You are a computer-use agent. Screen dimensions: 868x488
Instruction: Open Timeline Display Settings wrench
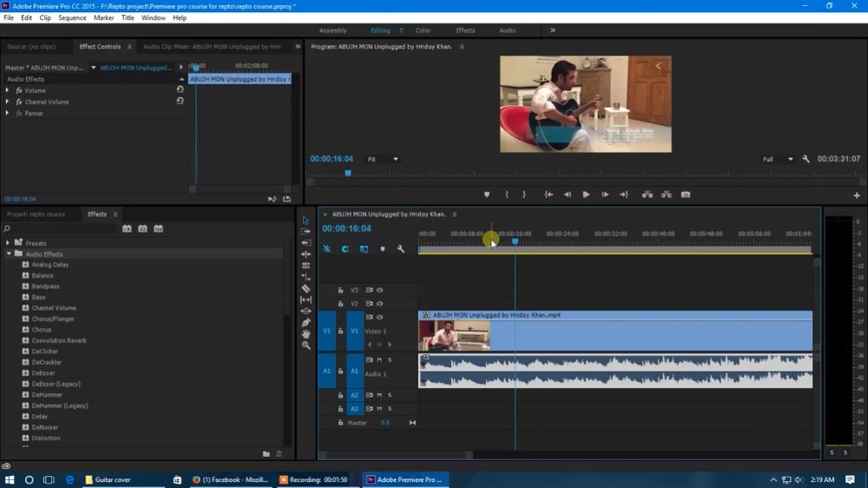click(401, 249)
